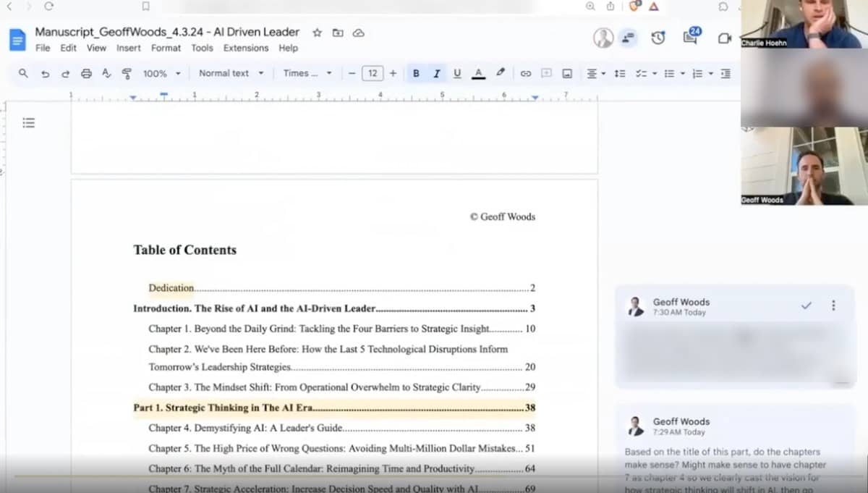This screenshot has width=868, height=493.
Task: Open numbered list options arrow
Action: (711, 73)
